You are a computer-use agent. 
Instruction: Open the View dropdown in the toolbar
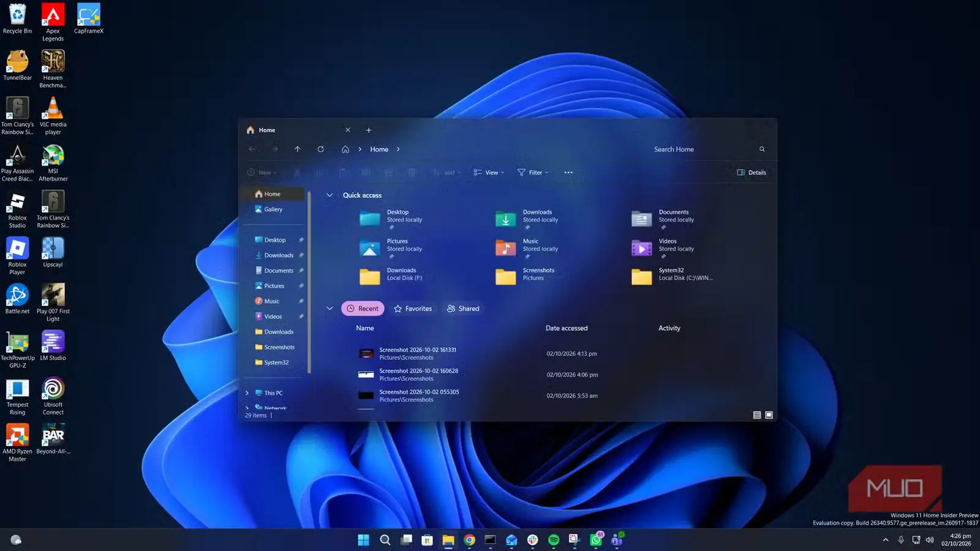tap(489, 173)
